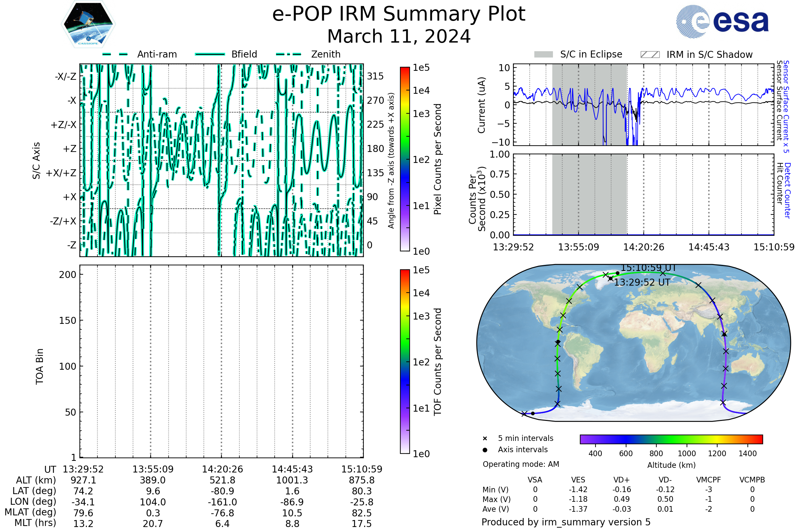Click the VMCPF column header
Viewport: 798px width, 532px height.
pos(709,480)
